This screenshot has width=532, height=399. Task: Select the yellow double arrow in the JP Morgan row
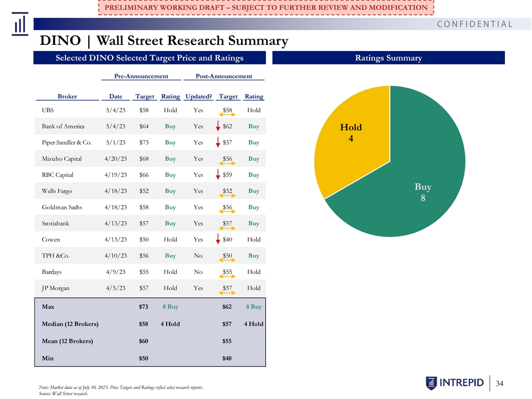point(227,293)
